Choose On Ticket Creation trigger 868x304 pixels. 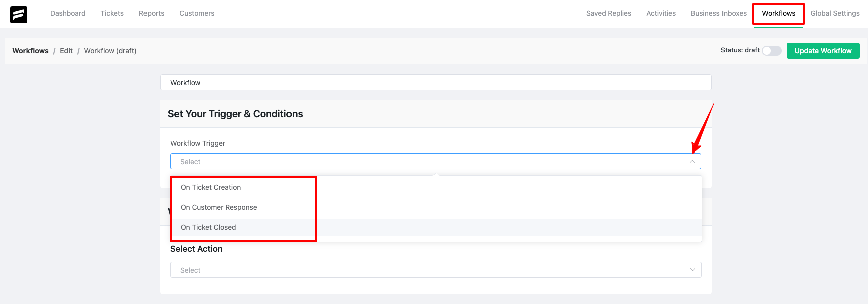point(211,187)
